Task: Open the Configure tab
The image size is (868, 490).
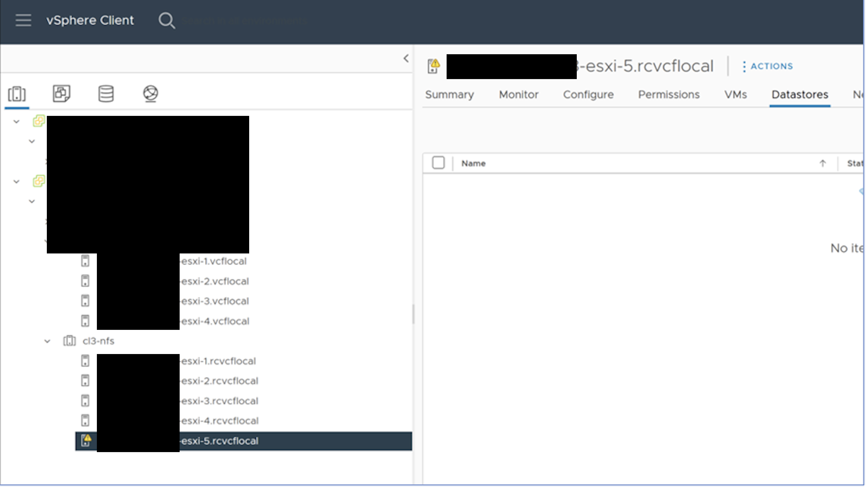Action: click(588, 95)
